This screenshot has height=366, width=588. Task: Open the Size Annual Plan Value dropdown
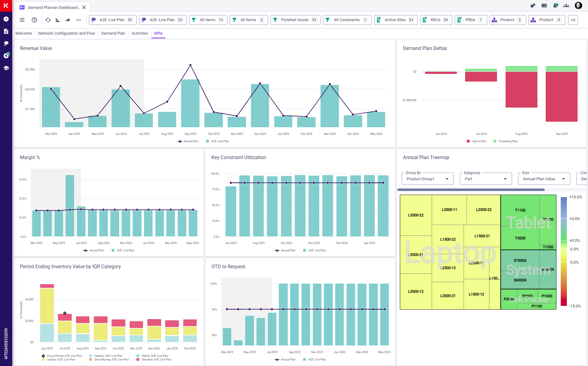coord(544,179)
